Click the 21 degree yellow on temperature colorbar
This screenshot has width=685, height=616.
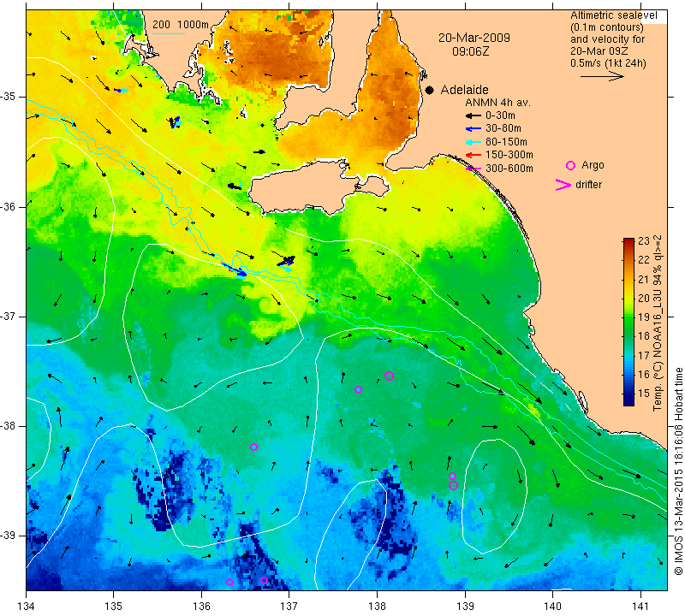click(644, 280)
